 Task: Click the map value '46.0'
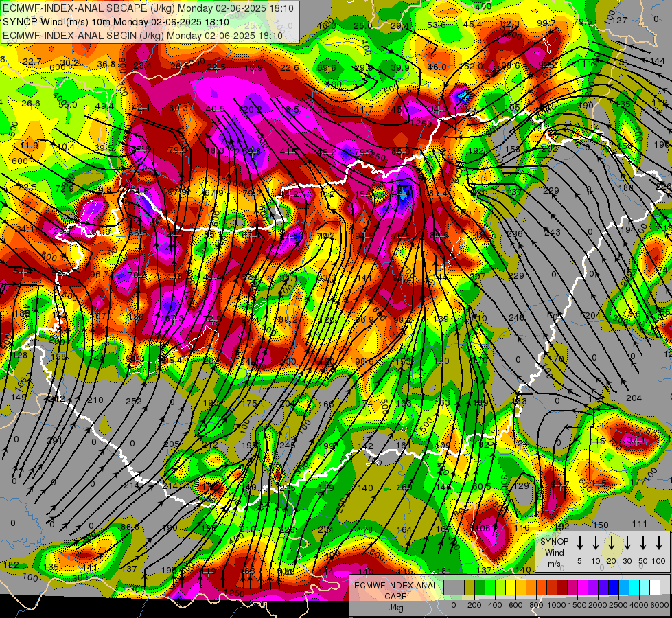point(437,67)
